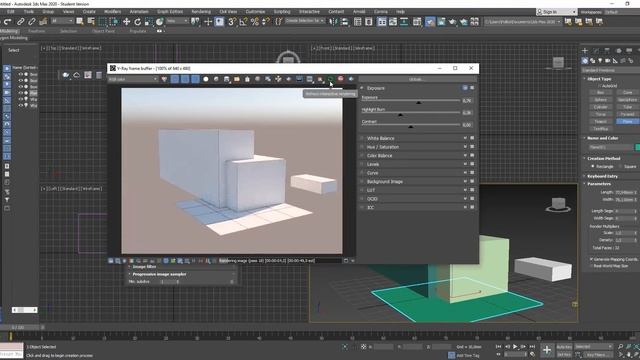Image resolution: width=640 pixels, height=360 pixels.
Task: Click the Align tool icon
Action: (x=344, y=22)
